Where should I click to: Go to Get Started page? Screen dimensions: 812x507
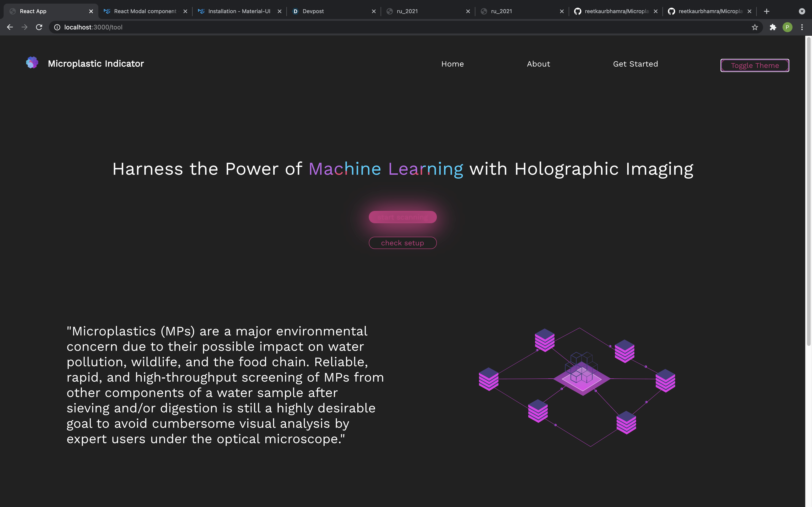coord(635,64)
